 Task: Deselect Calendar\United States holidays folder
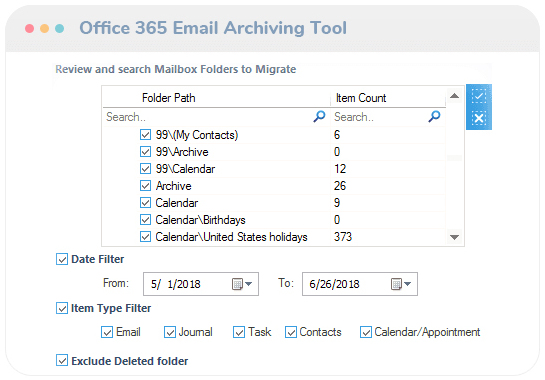145,237
